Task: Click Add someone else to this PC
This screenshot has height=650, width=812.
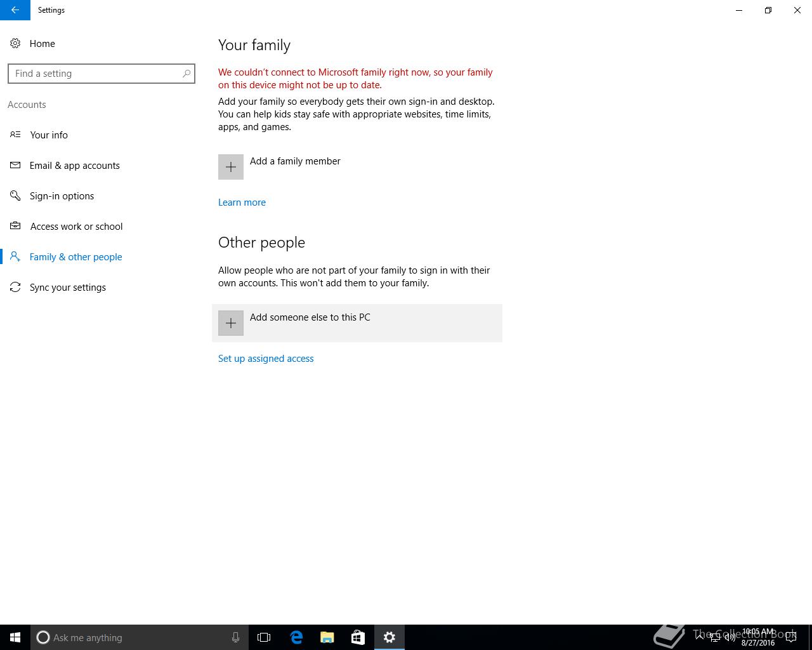Action: (x=357, y=323)
